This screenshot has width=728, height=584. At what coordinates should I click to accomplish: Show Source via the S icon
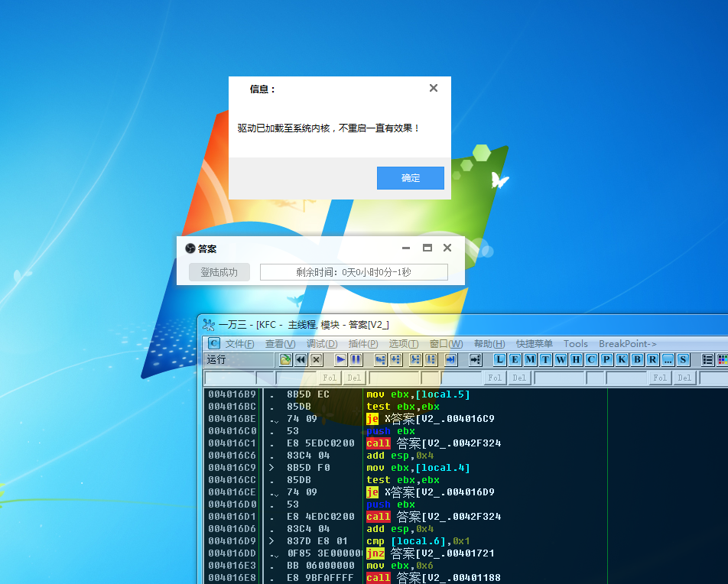point(682,359)
